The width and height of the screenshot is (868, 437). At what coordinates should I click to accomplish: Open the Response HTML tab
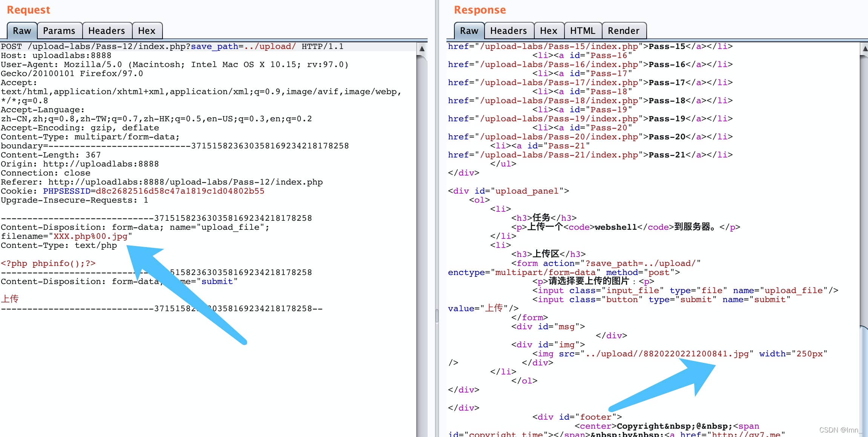(583, 31)
